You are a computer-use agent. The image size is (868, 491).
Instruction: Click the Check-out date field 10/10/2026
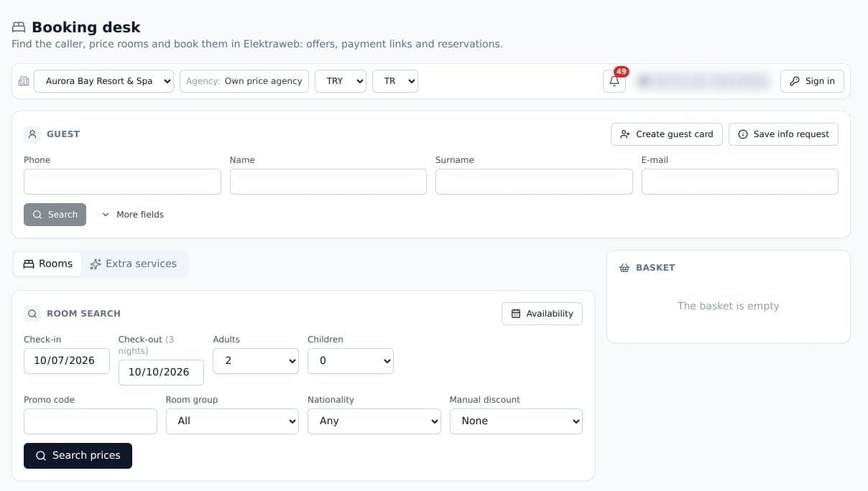tap(161, 373)
